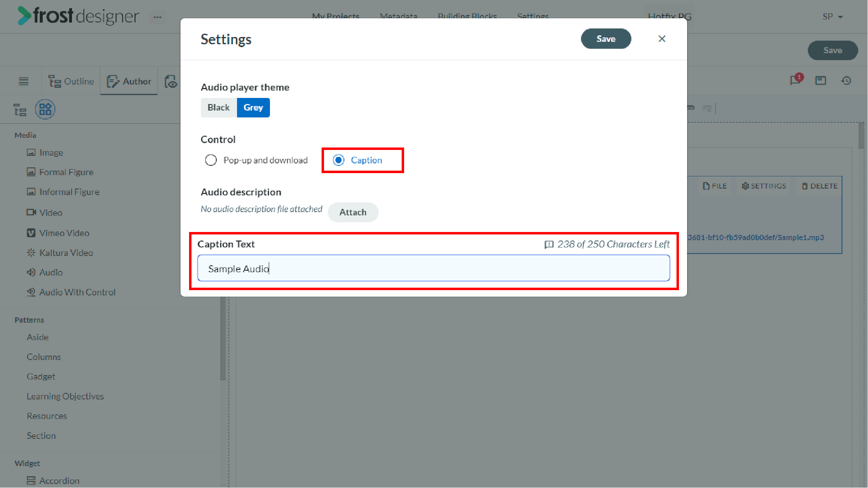The image size is (868, 488).
Task: Select the Accordion widget block
Action: coord(53,481)
